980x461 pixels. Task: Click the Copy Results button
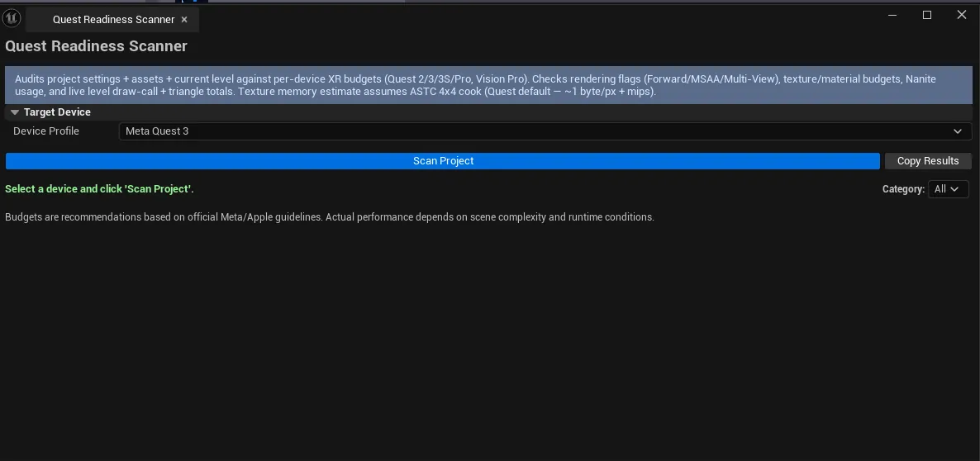pyautogui.click(x=927, y=161)
